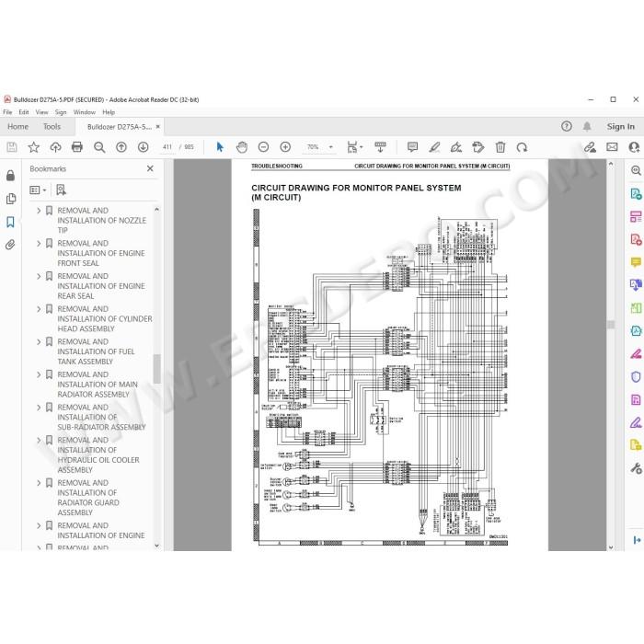Click the Delete trash icon

(500, 147)
